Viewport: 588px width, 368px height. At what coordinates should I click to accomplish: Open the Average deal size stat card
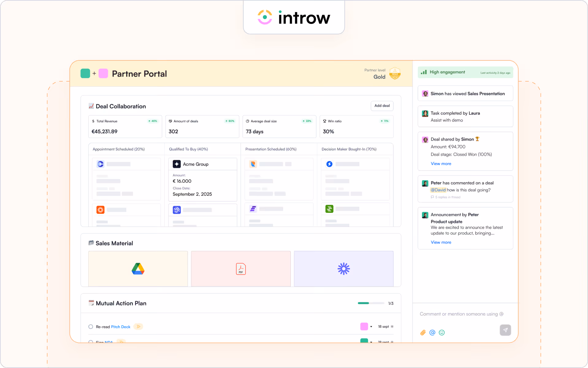pos(279,127)
